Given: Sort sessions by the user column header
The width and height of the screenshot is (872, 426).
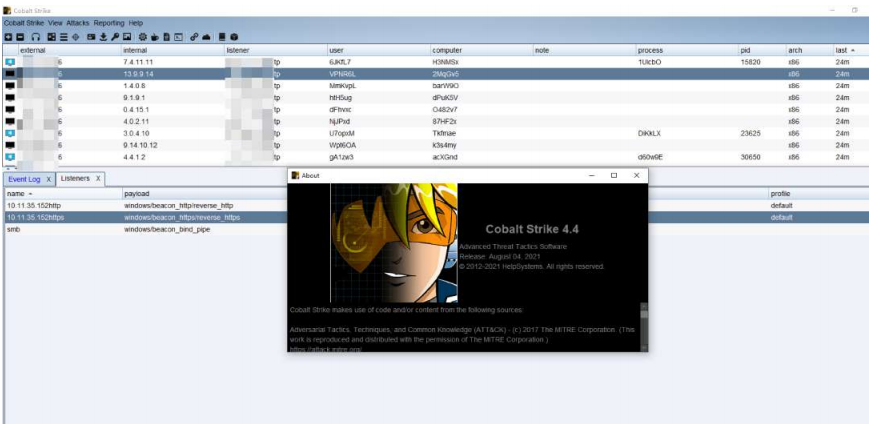Looking at the screenshot, I should point(379,50).
